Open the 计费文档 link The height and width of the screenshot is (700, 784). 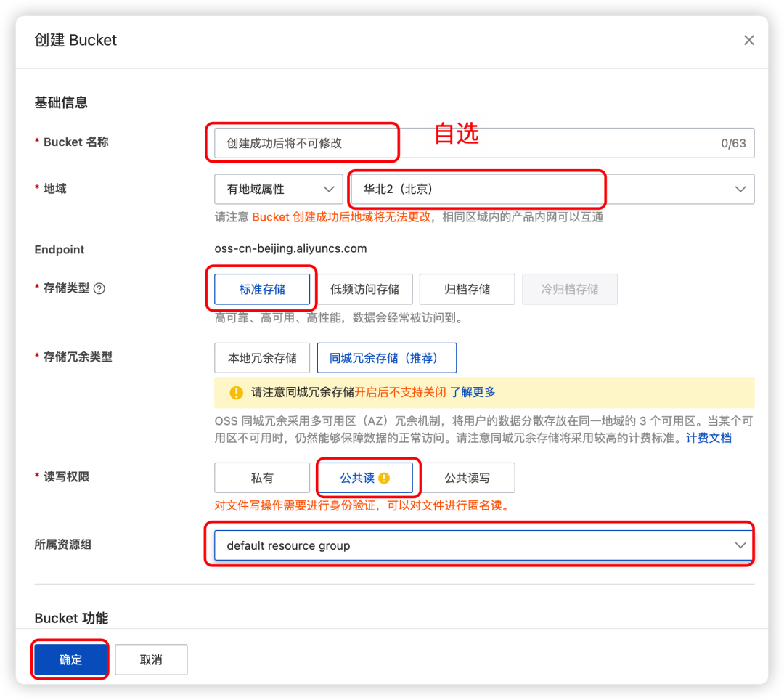click(x=709, y=438)
